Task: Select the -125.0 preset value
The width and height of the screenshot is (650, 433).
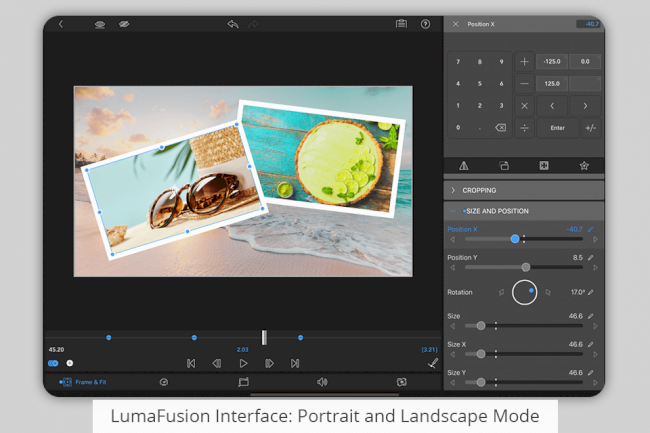Action: (552, 61)
